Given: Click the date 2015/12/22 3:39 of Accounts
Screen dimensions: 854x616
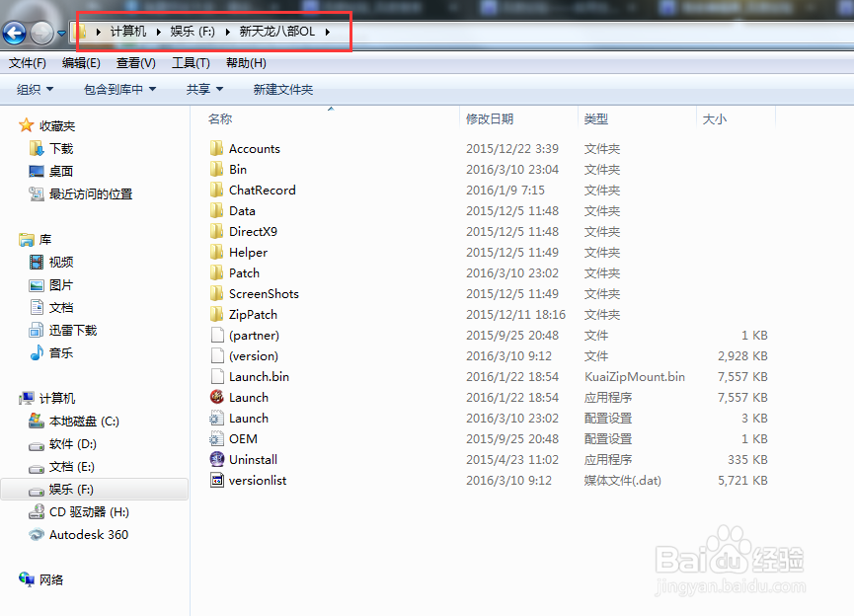Looking at the screenshot, I should point(512,149).
